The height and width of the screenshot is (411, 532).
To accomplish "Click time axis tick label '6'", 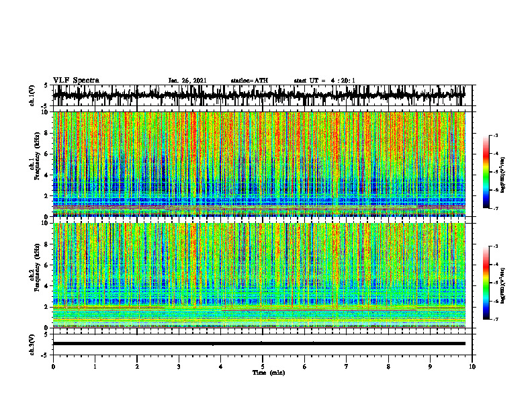I will (305, 367).
